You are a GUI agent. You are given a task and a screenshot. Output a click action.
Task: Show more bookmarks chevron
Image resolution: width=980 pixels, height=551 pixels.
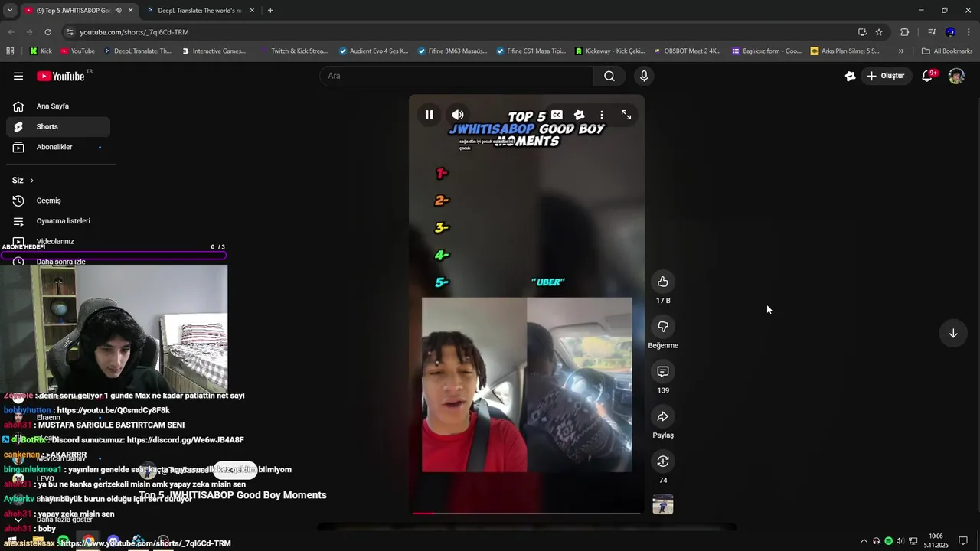point(901,51)
